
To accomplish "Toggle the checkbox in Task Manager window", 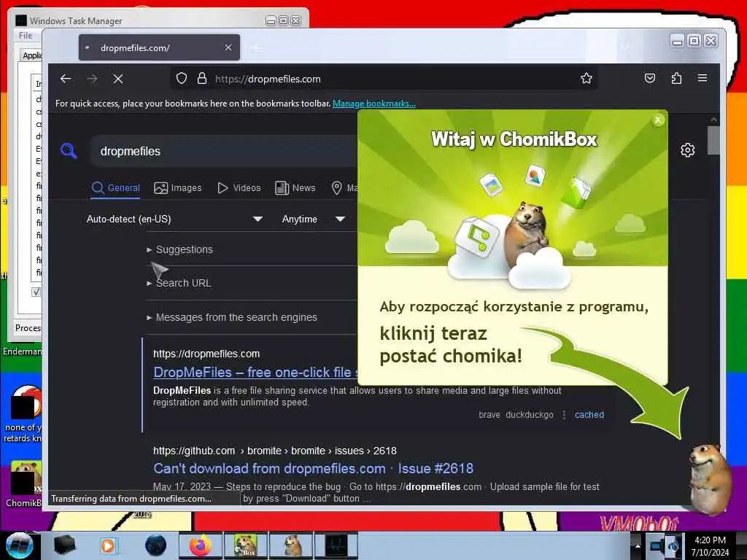I will (x=36, y=292).
